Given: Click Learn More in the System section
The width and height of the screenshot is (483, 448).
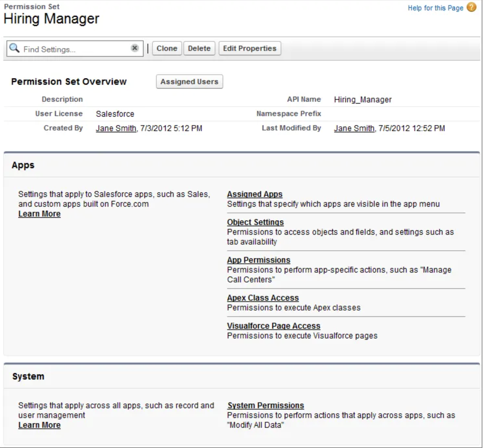Looking at the screenshot, I should click(39, 425).
